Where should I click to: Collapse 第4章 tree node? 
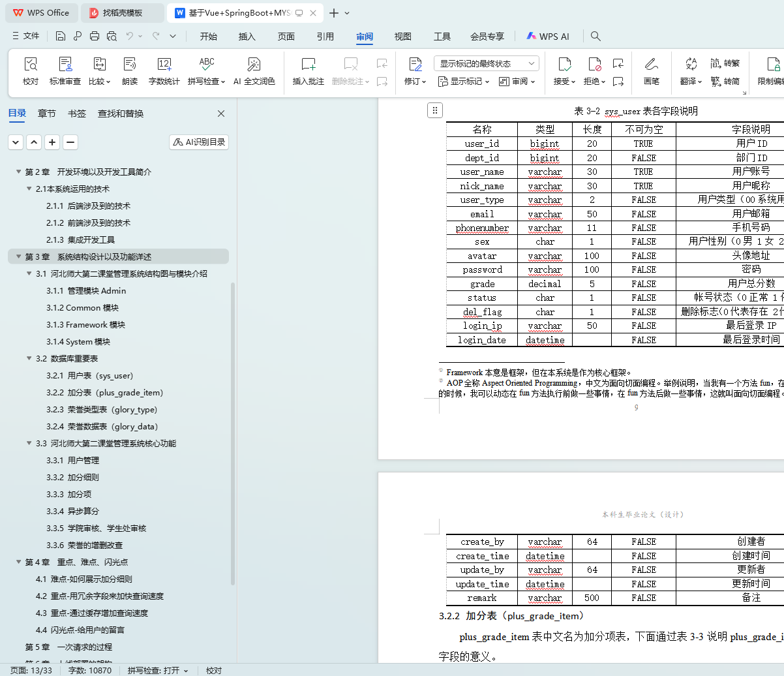tap(19, 562)
